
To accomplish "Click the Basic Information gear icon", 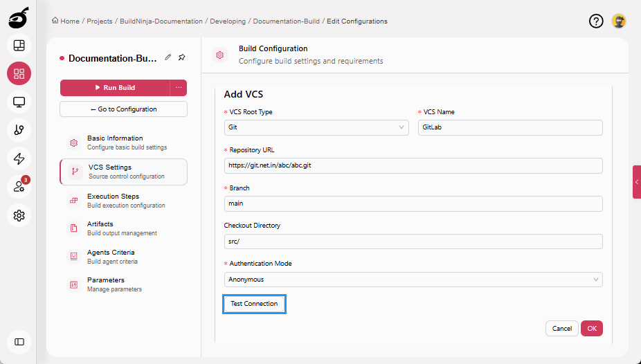I will (x=73, y=143).
